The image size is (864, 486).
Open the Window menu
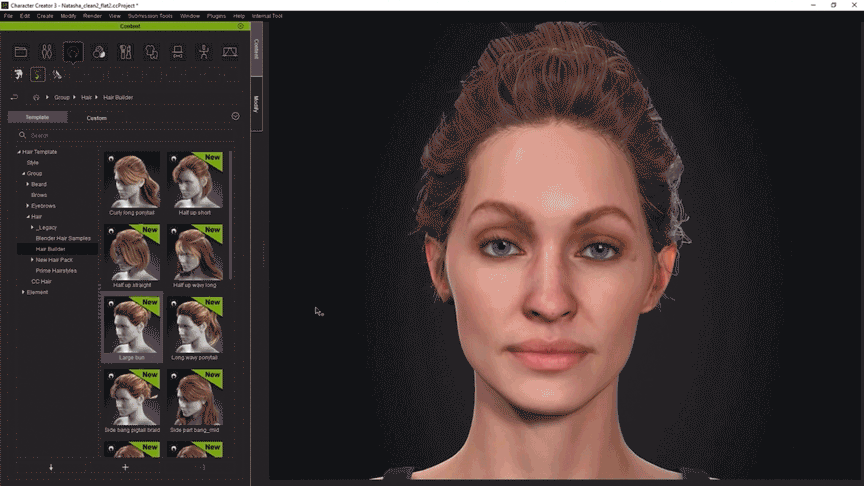pos(190,16)
